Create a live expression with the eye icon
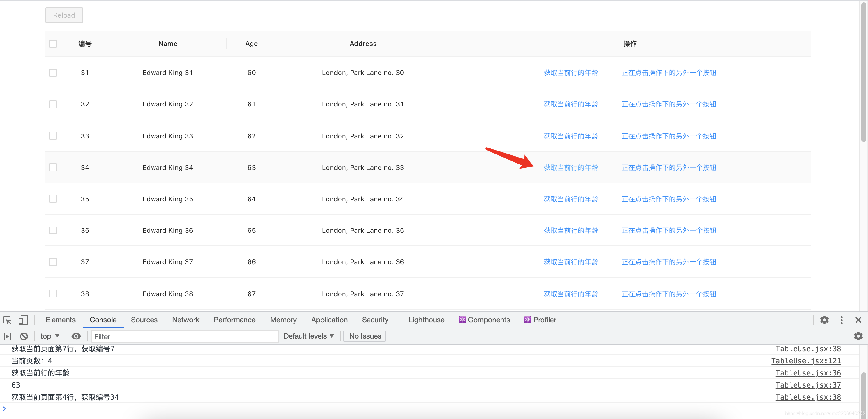 pyautogui.click(x=76, y=336)
